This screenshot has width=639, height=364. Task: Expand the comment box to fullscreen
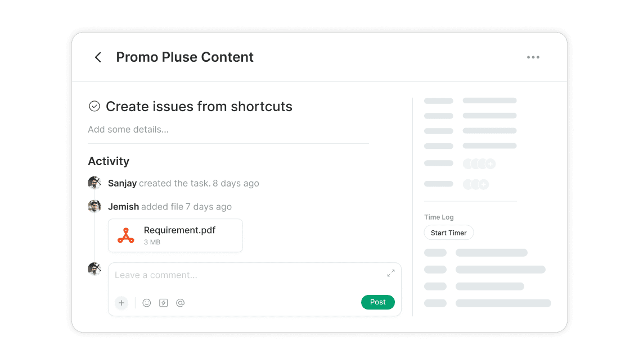click(x=391, y=273)
